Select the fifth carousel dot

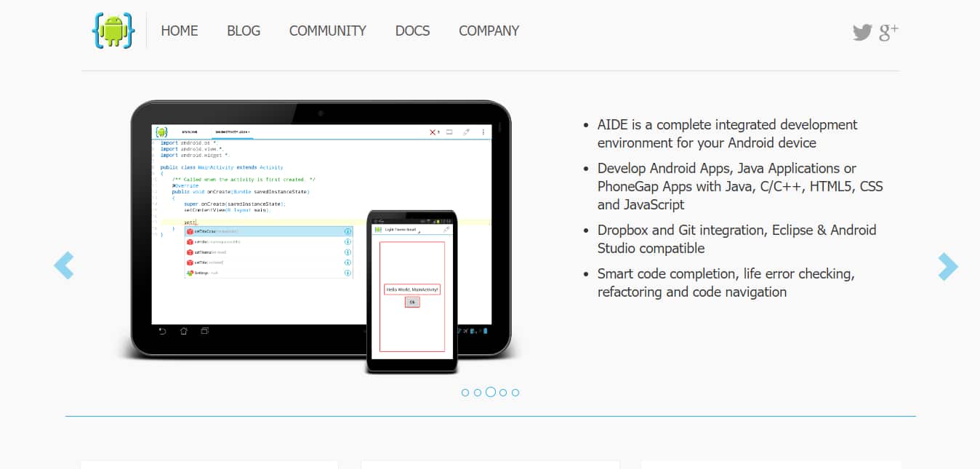[515, 393]
